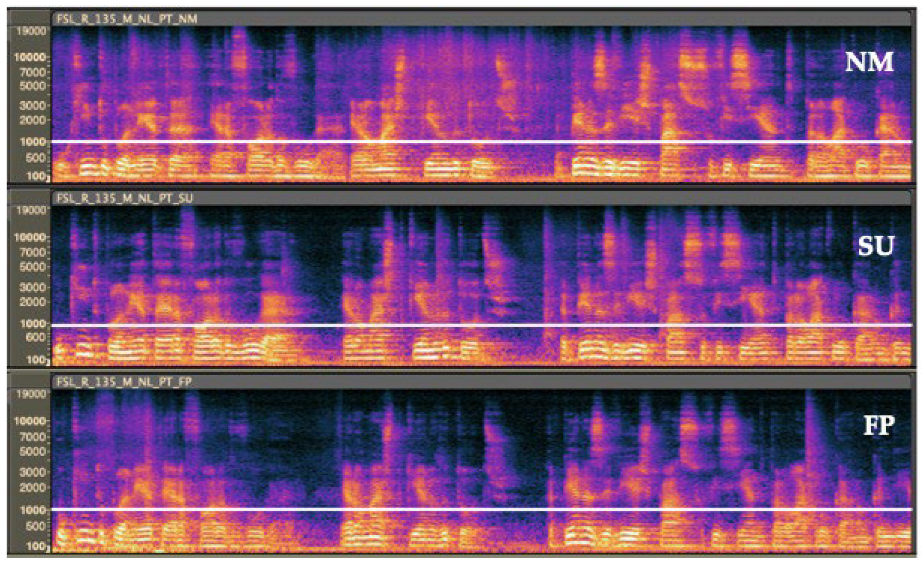Viewport: 924px width, 563px height.
Task: Click the white FP overlay label
Action: [x=879, y=426]
